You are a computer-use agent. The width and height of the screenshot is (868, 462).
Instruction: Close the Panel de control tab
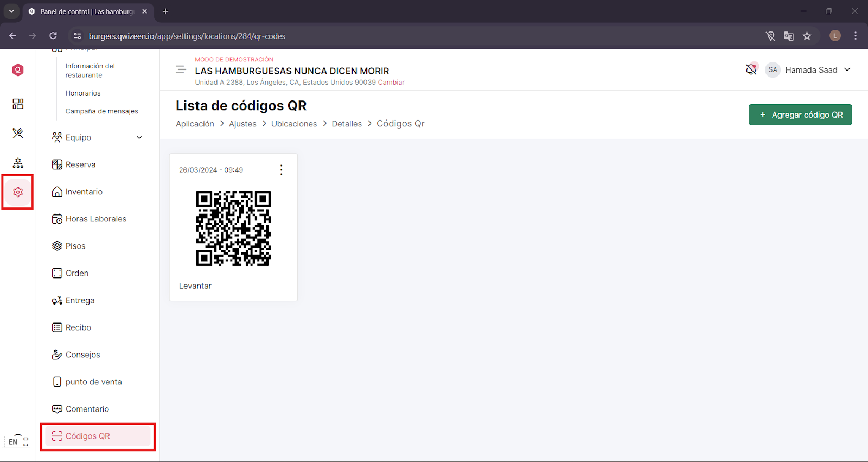point(144,11)
